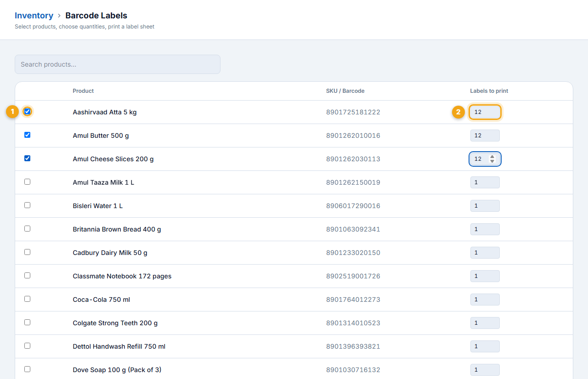Select Cadbury Dairy Milk 50 g checkbox
This screenshot has width=588, height=379.
(27, 252)
